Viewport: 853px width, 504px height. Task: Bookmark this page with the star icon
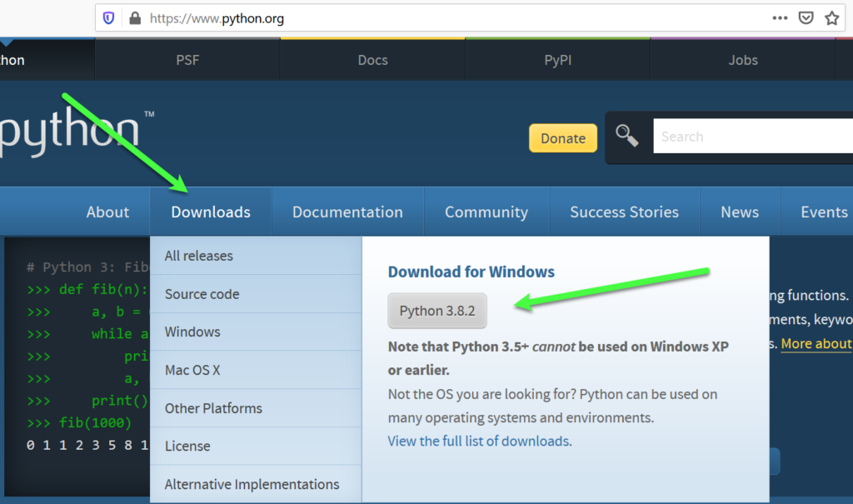[832, 18]
